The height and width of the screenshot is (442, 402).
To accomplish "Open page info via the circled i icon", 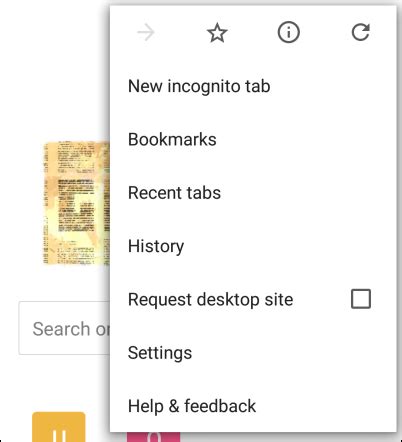I will click(x=289, y=32).
